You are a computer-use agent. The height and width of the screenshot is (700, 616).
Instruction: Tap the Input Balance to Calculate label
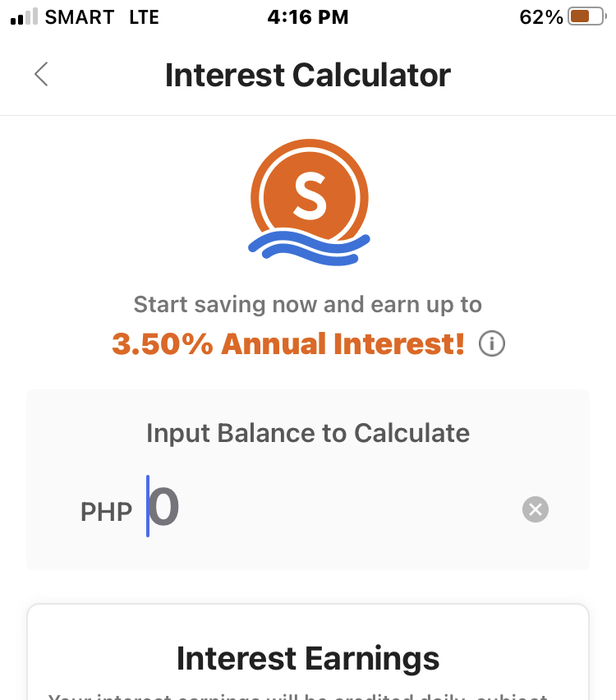308,433
